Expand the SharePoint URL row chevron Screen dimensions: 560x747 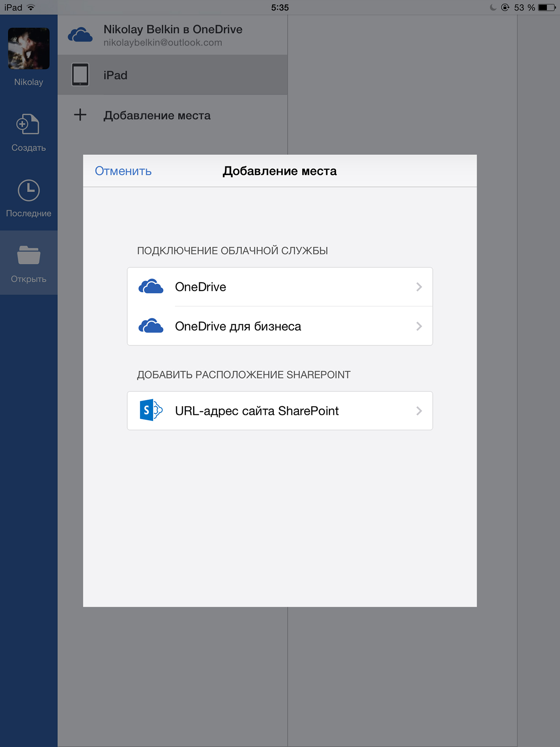pyautogui.click(x=419, y=410)
